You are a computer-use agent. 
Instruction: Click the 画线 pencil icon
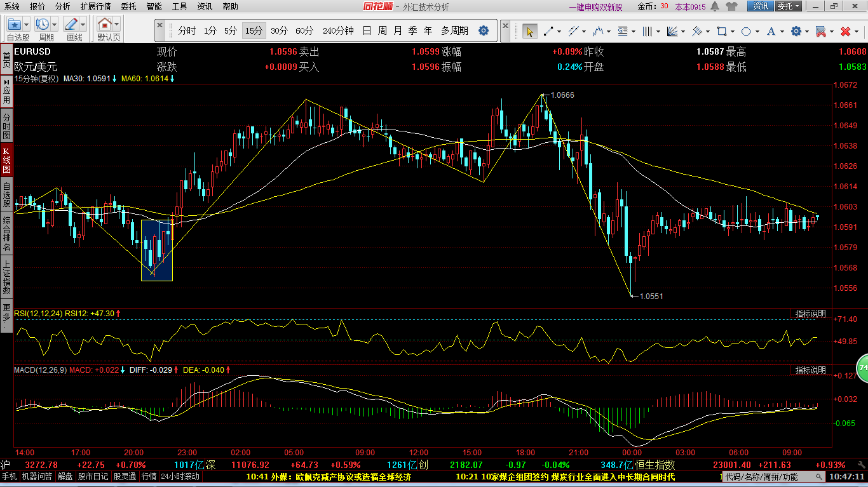71,24
